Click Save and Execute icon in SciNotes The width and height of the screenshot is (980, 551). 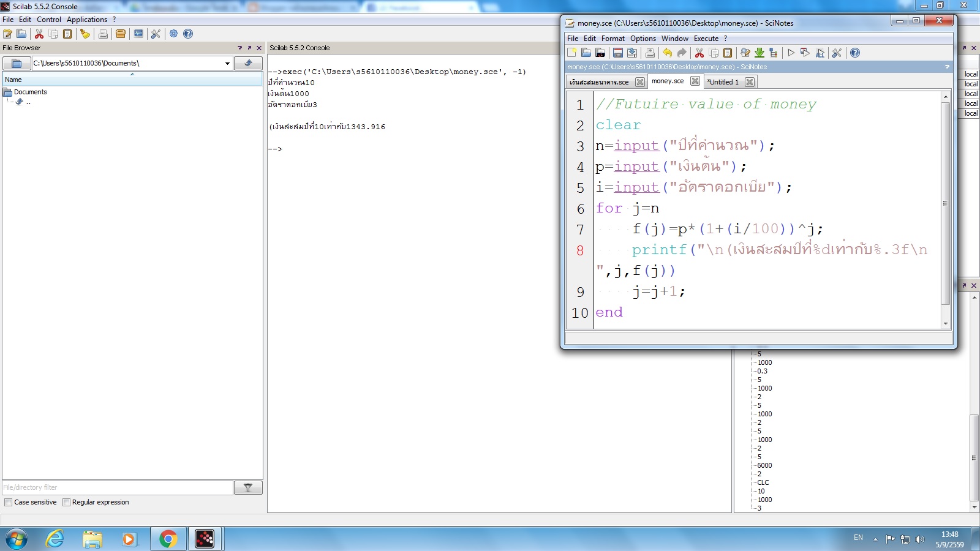coord(805,53)
